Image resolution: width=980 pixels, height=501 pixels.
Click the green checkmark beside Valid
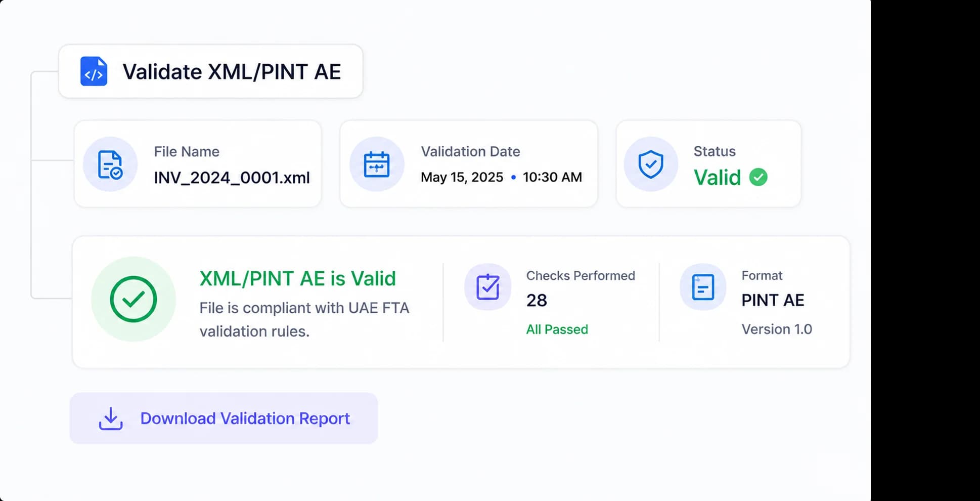[758, 177]
